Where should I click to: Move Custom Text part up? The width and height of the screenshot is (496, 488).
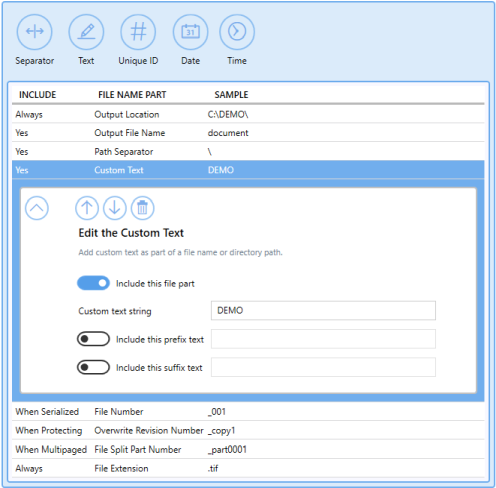(87, 208)
